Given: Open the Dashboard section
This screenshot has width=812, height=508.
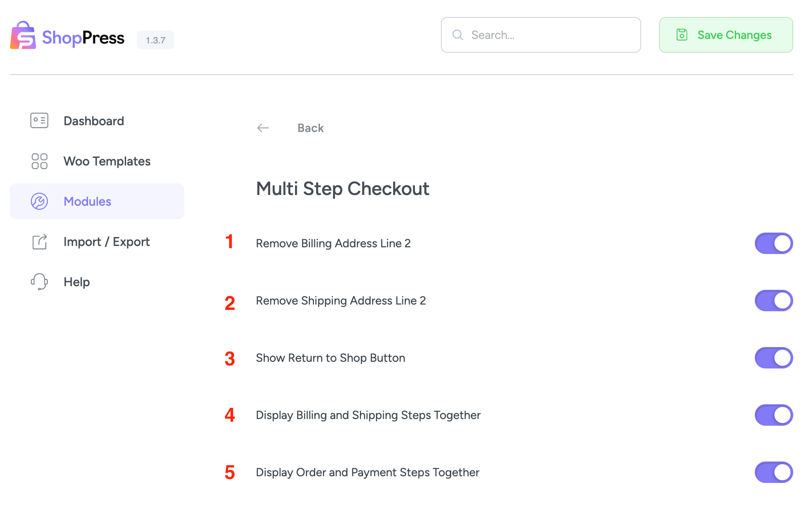Looking at the screenshot, I should pyautogui.click(x=94, y=120).
